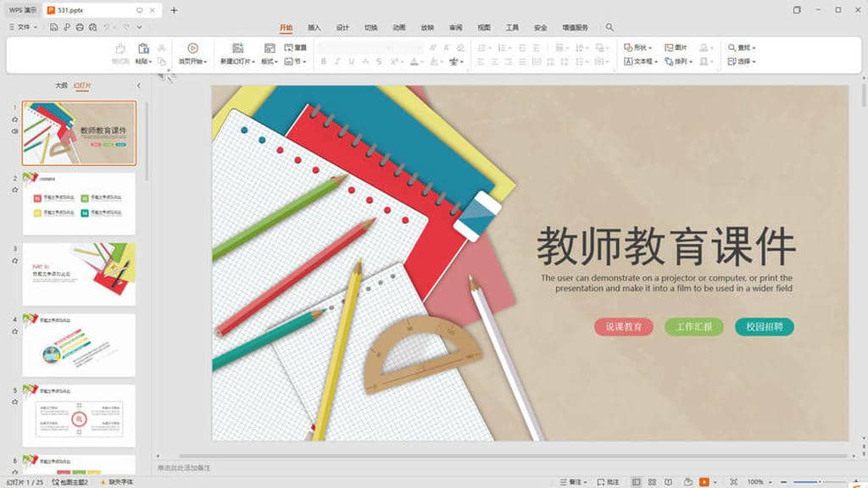Viewport: 868px width, 488px height.
Task: Switch to the 插入 ribbon tab
Action: click(x=314, y=27)
